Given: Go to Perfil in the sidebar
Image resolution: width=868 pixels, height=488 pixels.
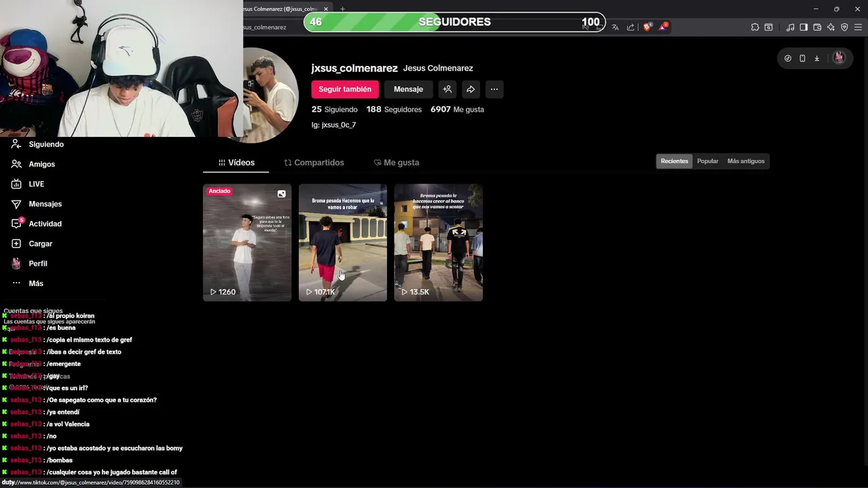Looking at the screenshot, I should [29, 264].
